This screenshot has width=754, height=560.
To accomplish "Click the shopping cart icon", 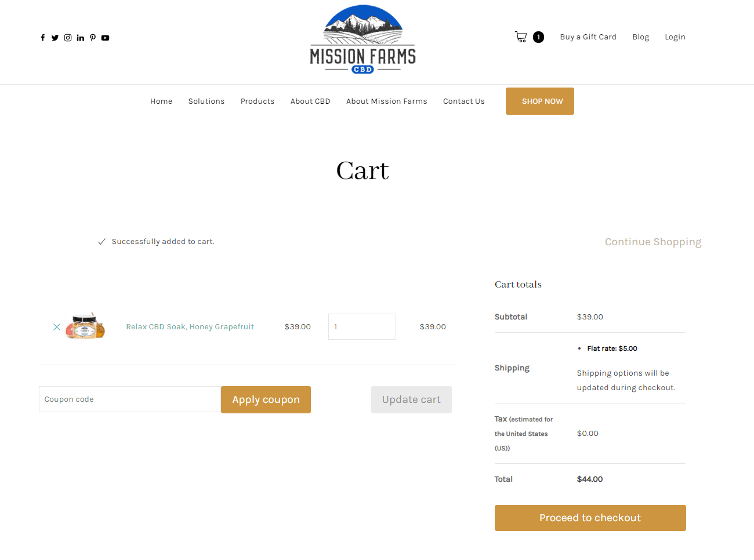I will click(x=521, y=37).
